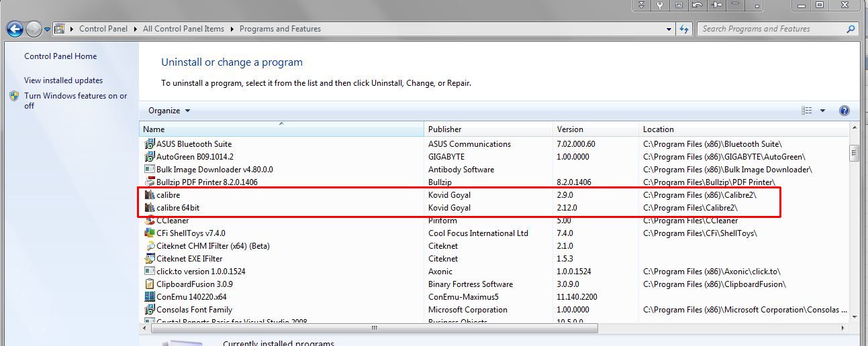Click the AutoGreen B09.1014.2 program icon

pyautogui.click(x=150, y=157)
